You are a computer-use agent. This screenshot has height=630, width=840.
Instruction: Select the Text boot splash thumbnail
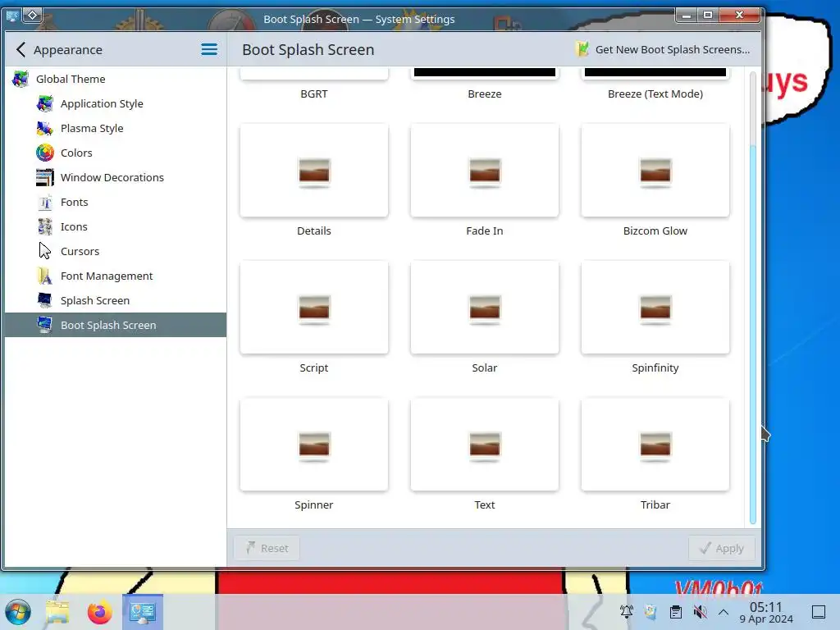pyautogui.click(x=485, y=445)
